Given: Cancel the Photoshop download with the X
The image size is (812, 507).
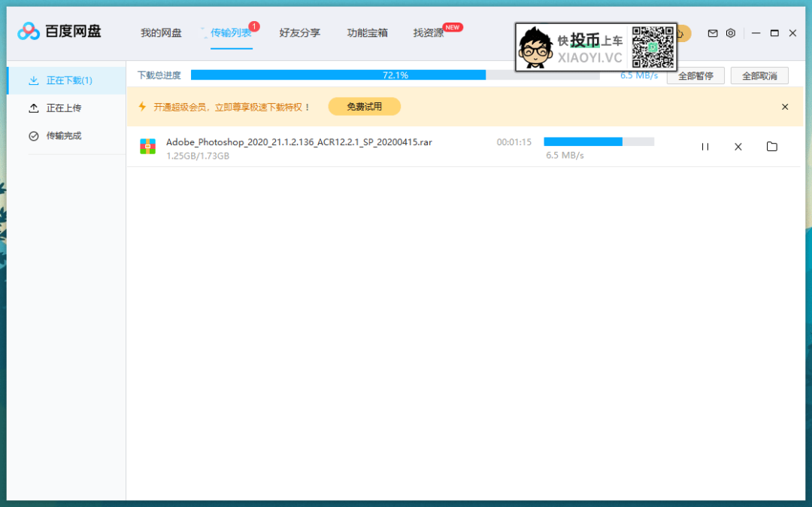Looking at the screenshot, I should [738, 146].
